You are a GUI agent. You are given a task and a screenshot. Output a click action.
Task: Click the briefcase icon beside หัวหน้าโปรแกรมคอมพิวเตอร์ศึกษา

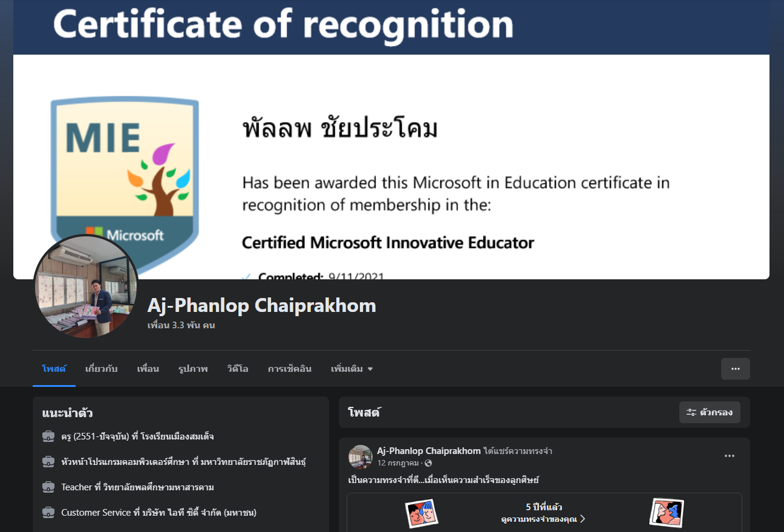[x=48, y=462]
